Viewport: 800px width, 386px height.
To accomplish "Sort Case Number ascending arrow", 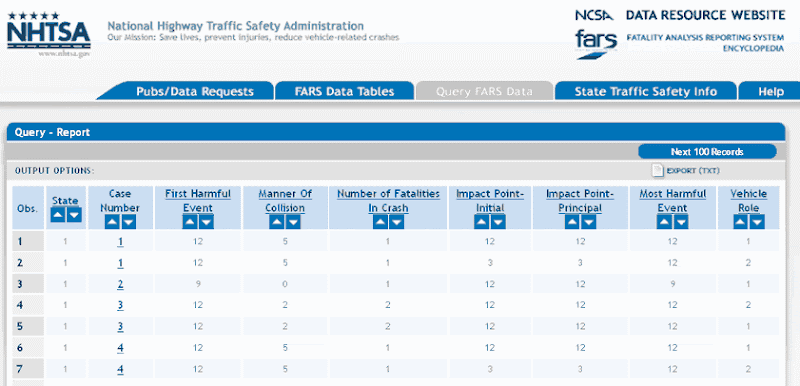I will (x=112, y=222).
